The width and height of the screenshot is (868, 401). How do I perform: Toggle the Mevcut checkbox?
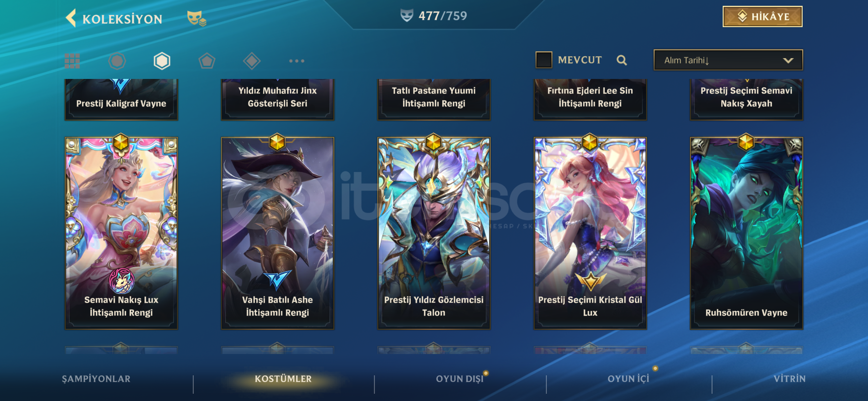pyautogui.click(x=543, y=60)
